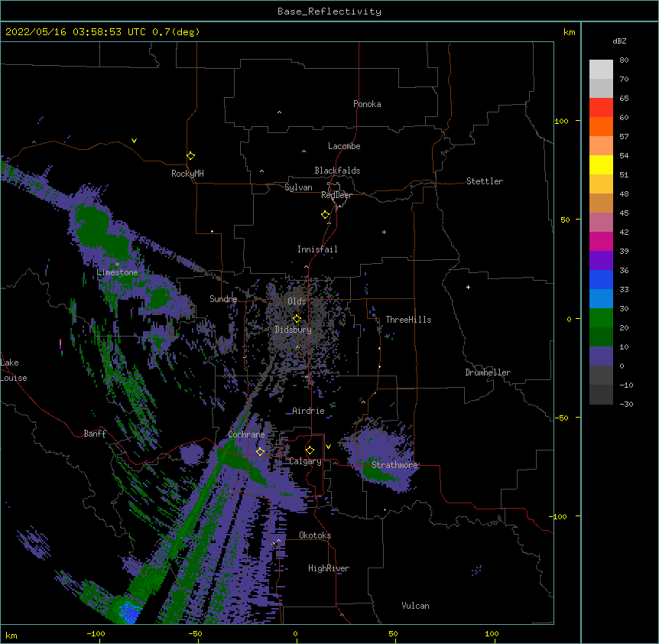The width and height of the screenshot is (659, 644).
Task: Click the yellow marker above RockyMH
Action: pos(190,156)
